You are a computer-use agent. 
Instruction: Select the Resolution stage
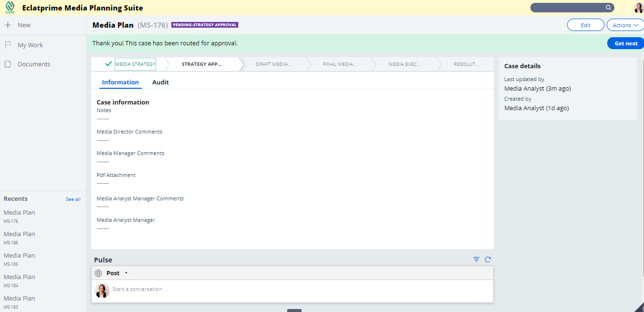[466, 64]
